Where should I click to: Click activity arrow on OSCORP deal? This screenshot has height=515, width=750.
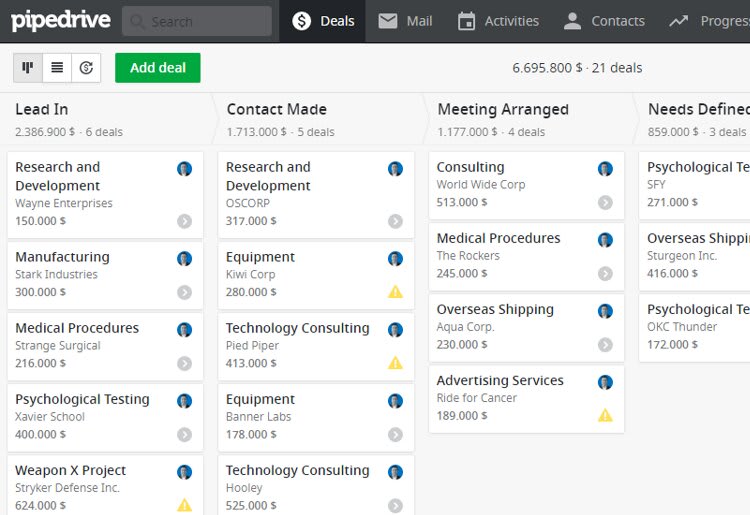[395, 221]
